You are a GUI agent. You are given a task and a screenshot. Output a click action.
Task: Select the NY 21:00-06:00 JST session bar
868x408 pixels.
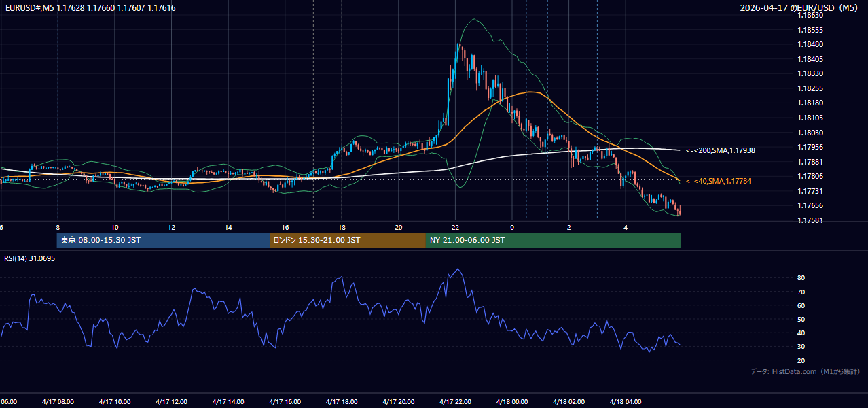[554, 240]
